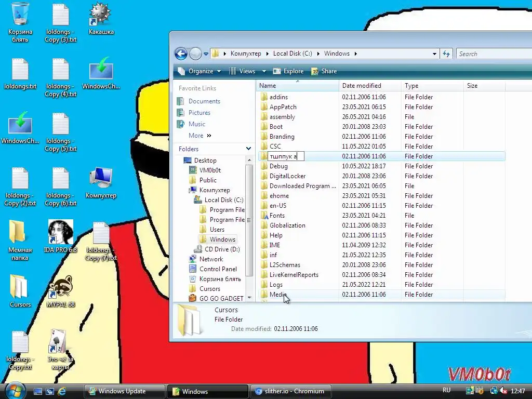Open the Корзина блять recycle bin desktop icon

(x=20, y=22)
